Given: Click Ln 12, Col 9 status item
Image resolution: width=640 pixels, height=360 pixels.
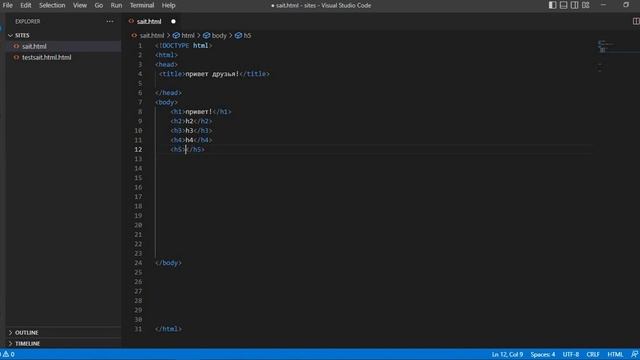Looking at the screenshot, I should (x=507, y=354).
